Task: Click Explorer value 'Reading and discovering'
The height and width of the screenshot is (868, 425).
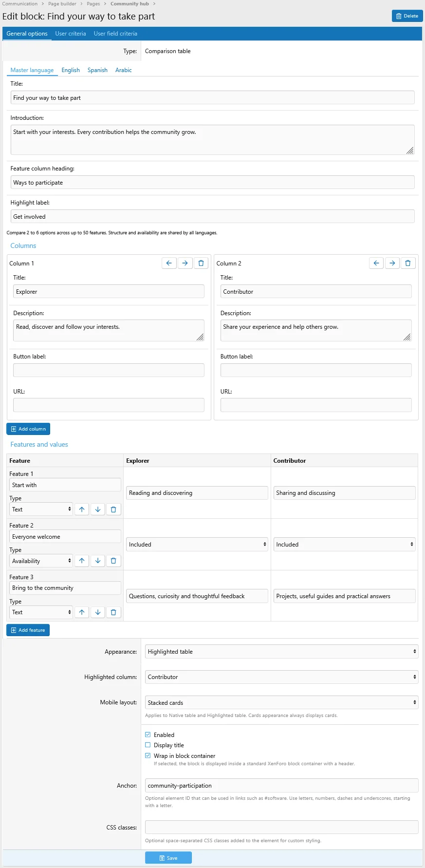Action: pos(197,493)
